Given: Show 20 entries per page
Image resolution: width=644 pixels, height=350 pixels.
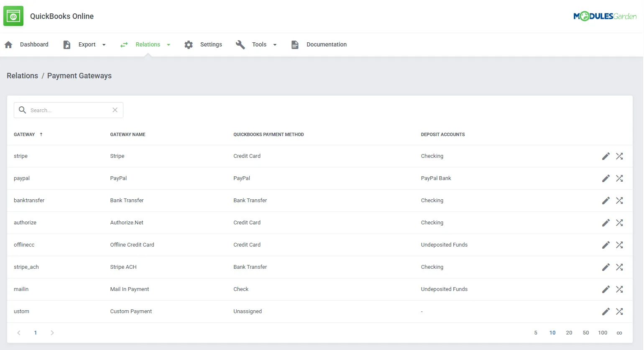Looking at the screenshot, I should [x=569, y=333].
